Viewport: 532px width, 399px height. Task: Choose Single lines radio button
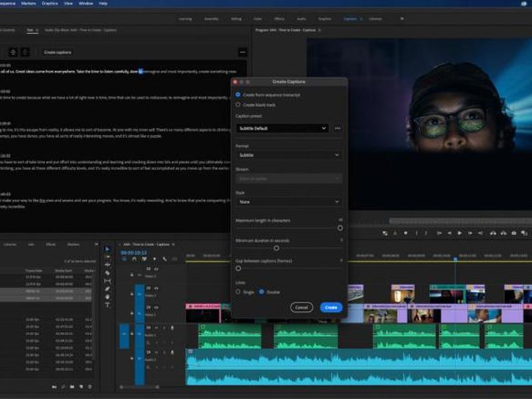click(x=238, y=292)
